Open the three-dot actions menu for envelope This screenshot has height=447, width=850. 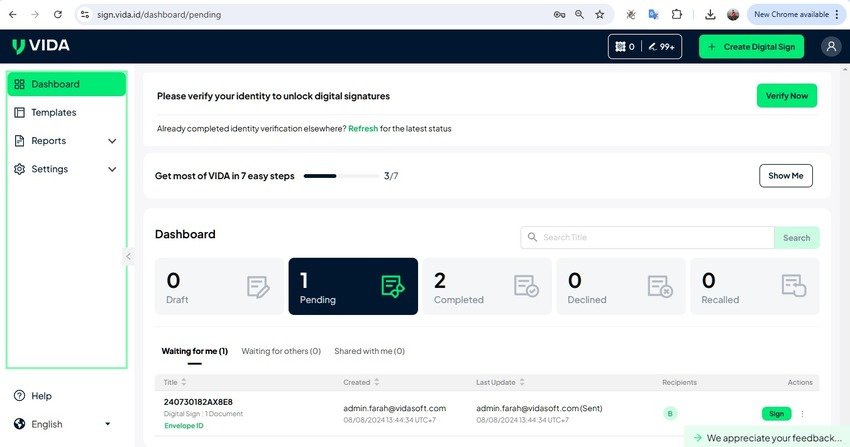pos(802,413)
